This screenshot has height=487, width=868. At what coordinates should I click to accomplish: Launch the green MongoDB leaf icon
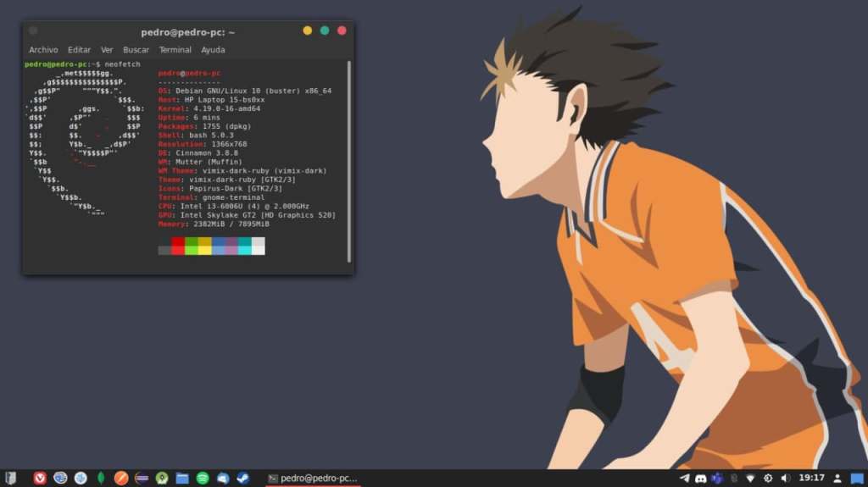click(x=101, y=479)
